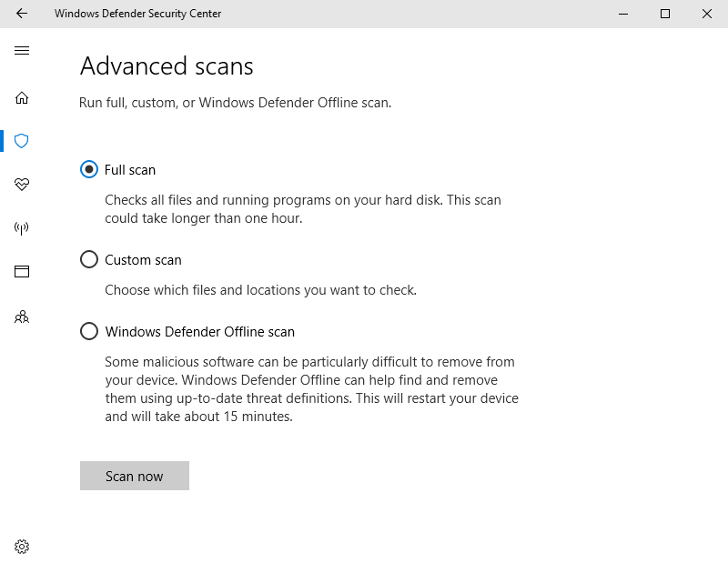Select the Custom scan radio button
Screen dimensions: 728x573
pos(89,260)
